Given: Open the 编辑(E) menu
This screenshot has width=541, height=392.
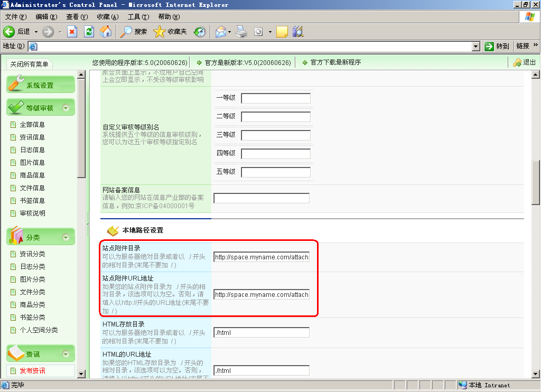Looking at the screenshot, I should pos(46,16).
